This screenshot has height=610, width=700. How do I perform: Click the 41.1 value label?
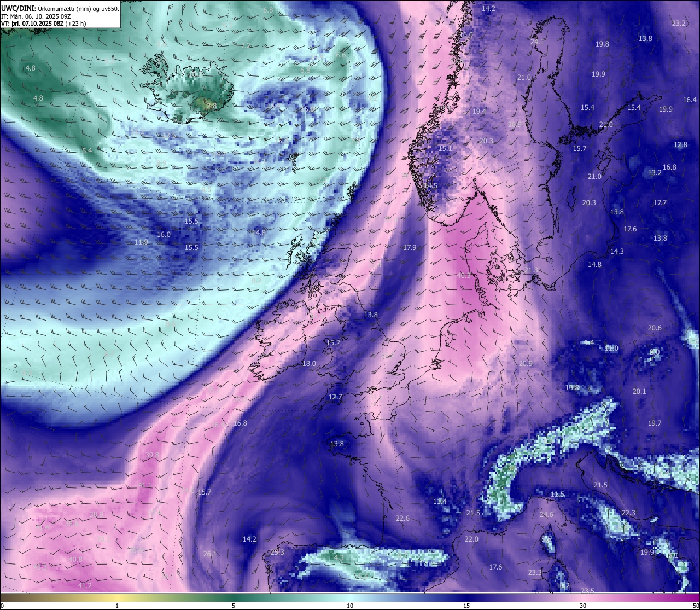145,485
